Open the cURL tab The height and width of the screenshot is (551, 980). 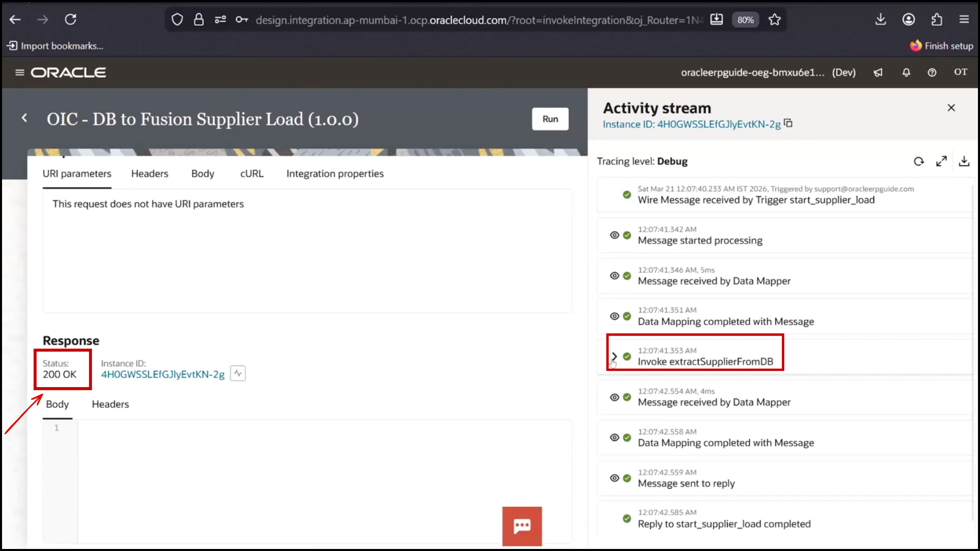252,174
